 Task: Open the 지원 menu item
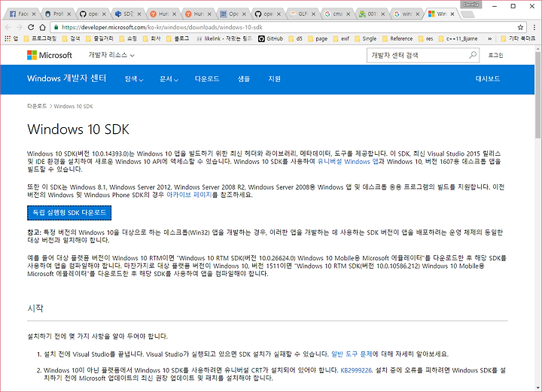point(275,79)
